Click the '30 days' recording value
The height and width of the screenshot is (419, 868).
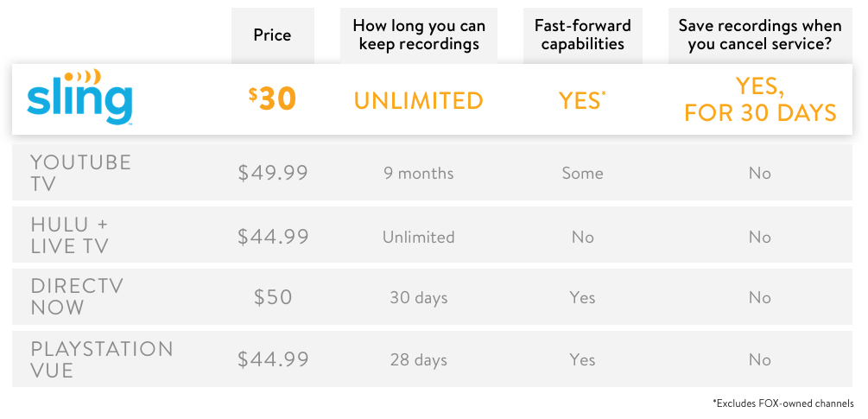tap(419, 298)
